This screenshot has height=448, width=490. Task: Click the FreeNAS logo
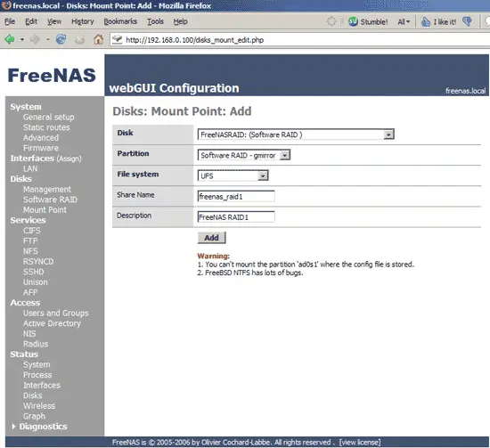(x=52, y=76)
